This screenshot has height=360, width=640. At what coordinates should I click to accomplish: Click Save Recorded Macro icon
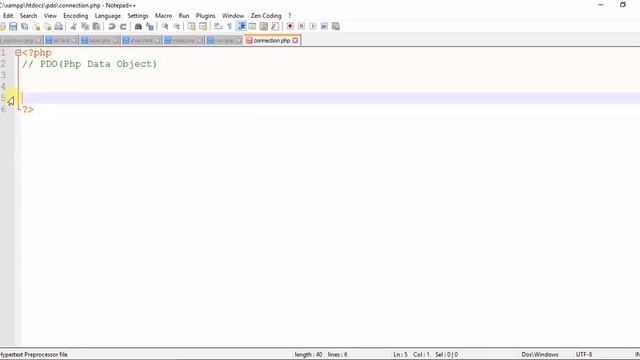(336, 27)
